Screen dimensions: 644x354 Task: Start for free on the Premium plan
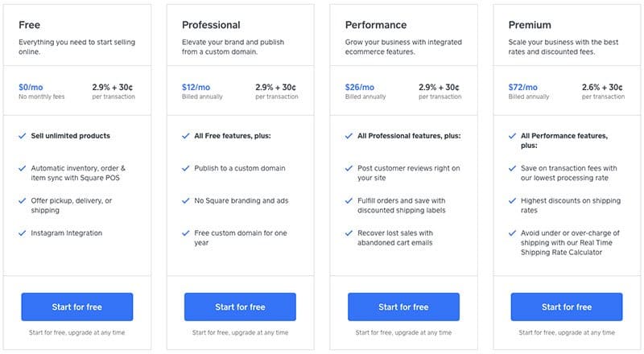point(567,307)
